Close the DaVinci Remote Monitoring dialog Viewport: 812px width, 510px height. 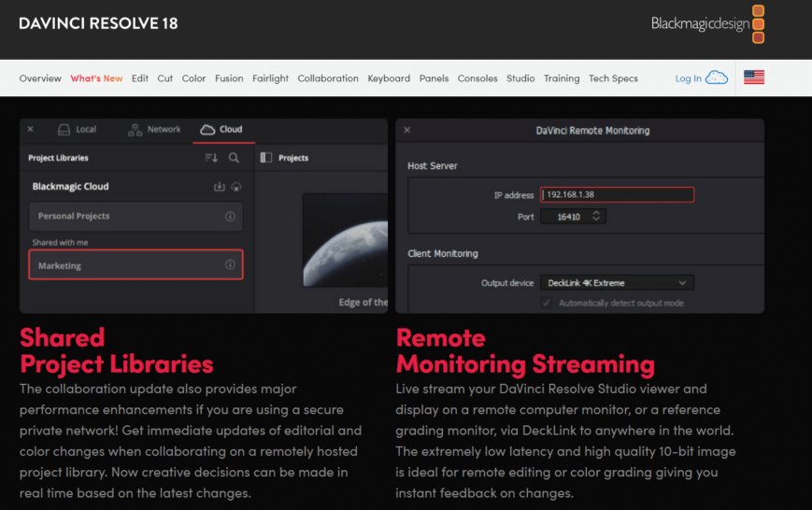click(x=407, y=130)
